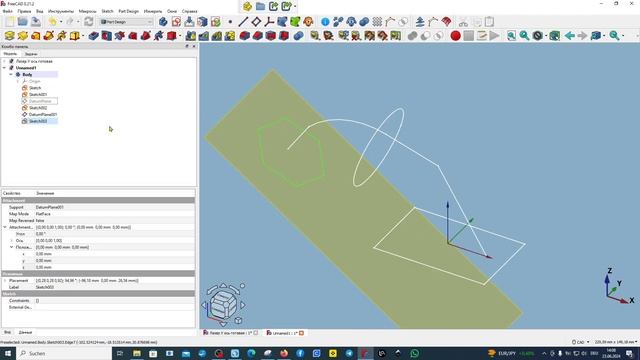Open a file with the folder toolbar icon
Viewport: 640px width, 360px height.
(x=22, y=22)
